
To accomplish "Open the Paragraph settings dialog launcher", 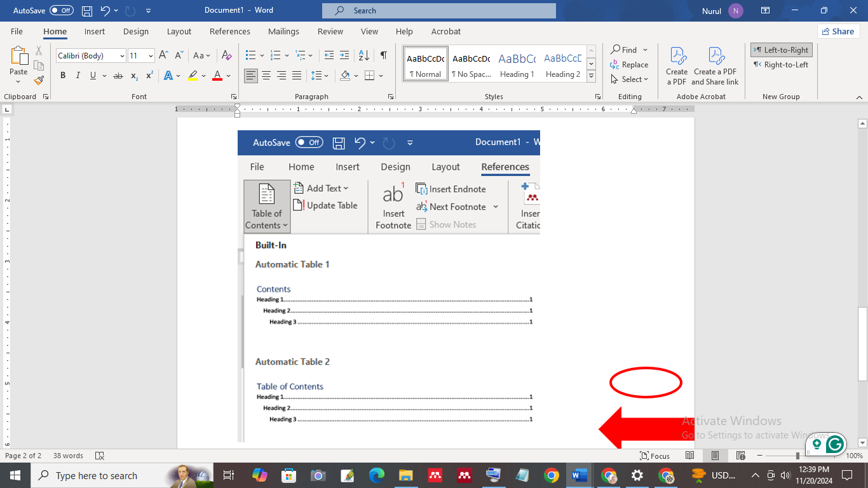I will (392, 97).
